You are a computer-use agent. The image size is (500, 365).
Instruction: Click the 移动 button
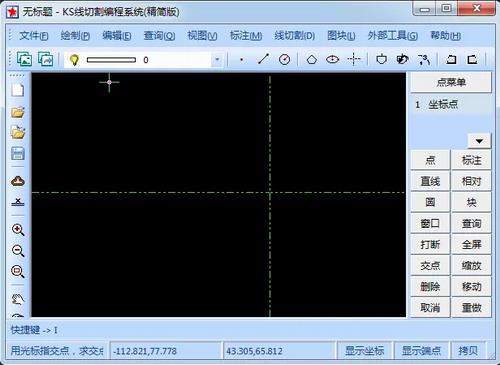471,286
